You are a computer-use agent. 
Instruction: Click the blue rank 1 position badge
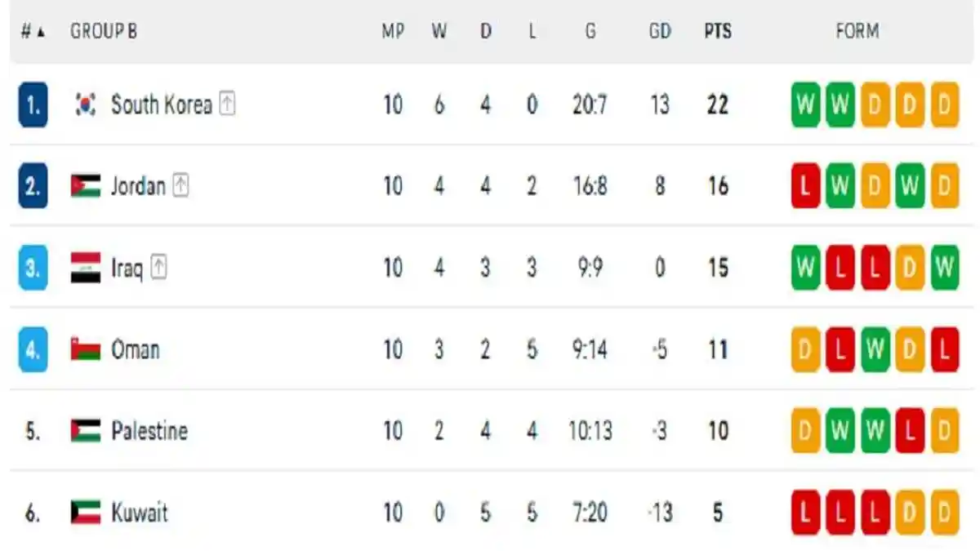click(33, 104)
